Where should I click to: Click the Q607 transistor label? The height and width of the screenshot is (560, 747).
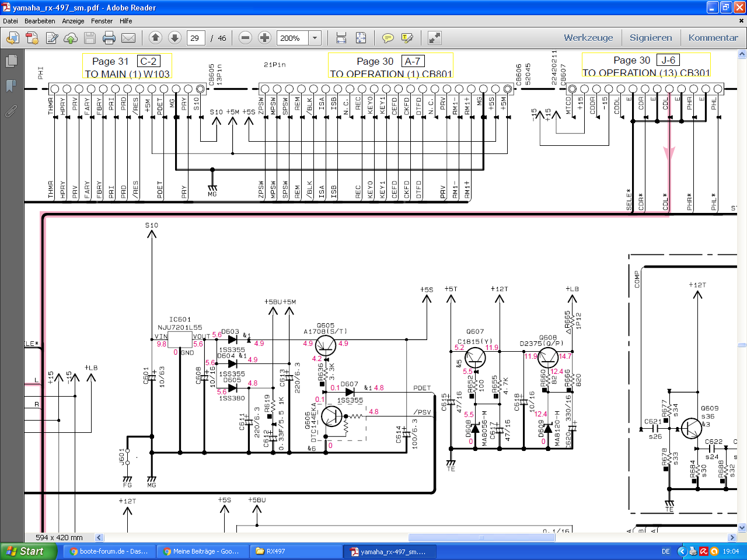(x=475, y=331)
